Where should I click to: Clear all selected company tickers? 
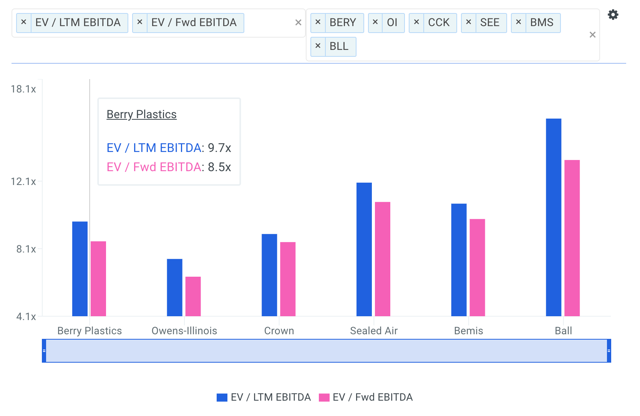click(592, 35)
